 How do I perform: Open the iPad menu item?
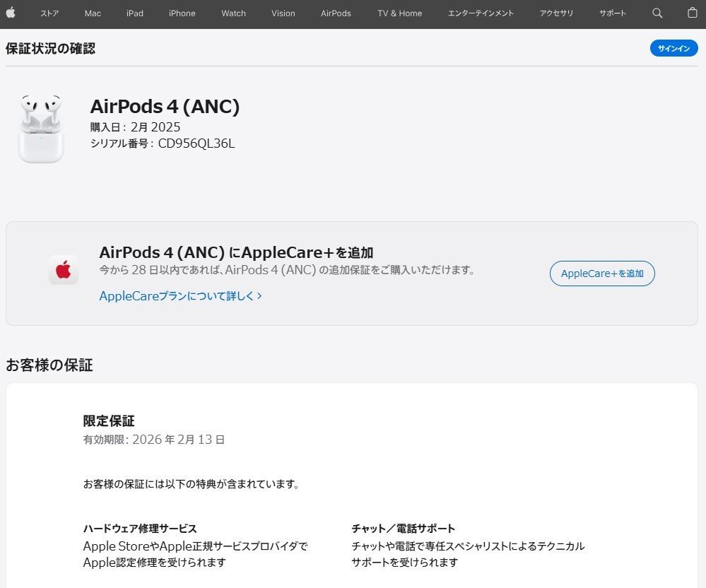pos(134,13)
